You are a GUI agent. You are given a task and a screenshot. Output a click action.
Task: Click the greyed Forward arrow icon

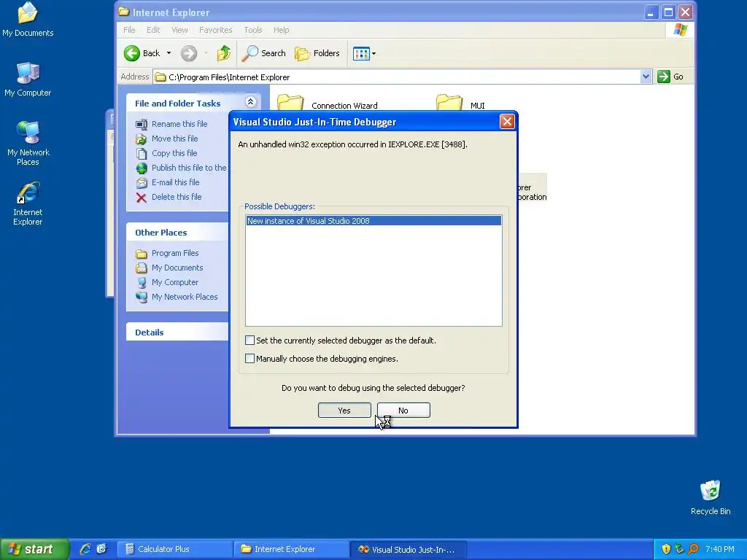click(189, 53)
